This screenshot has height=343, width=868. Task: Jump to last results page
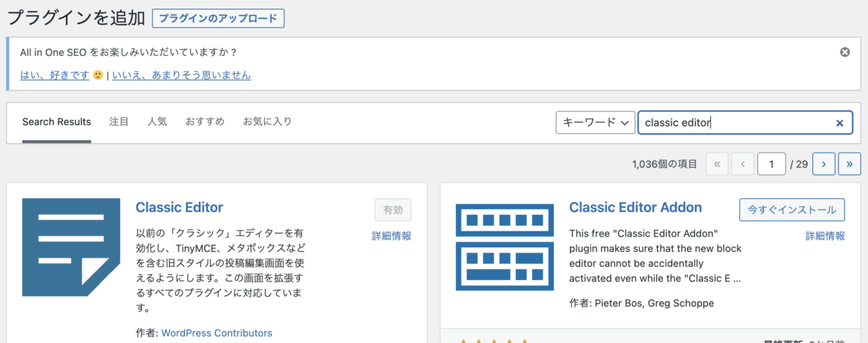[850, 164]
